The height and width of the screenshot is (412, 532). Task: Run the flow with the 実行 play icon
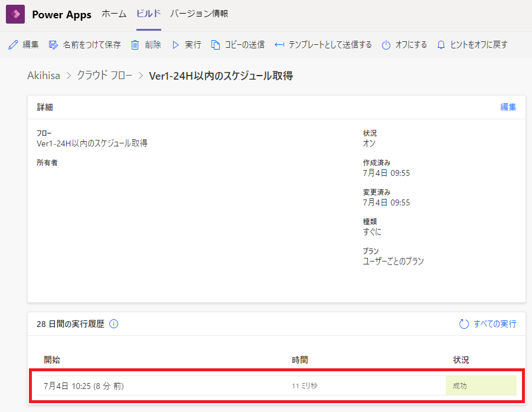pyautogui.click(x=175, y=44)
